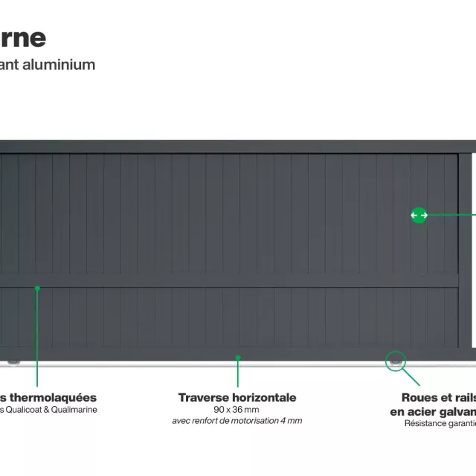Click the "Résistance garantie" caption
Screen dimensions: 476x476
pyautogui.click(x=440, y=424)
